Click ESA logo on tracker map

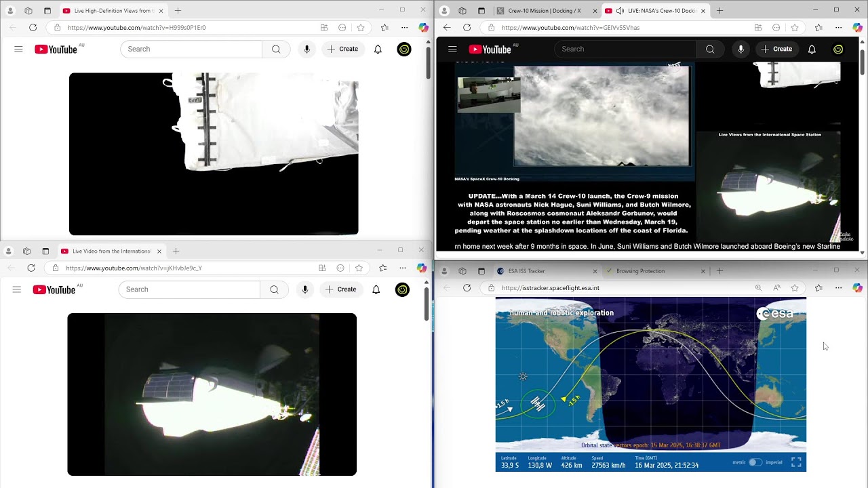pyautogui.click(x=775, y=314)
